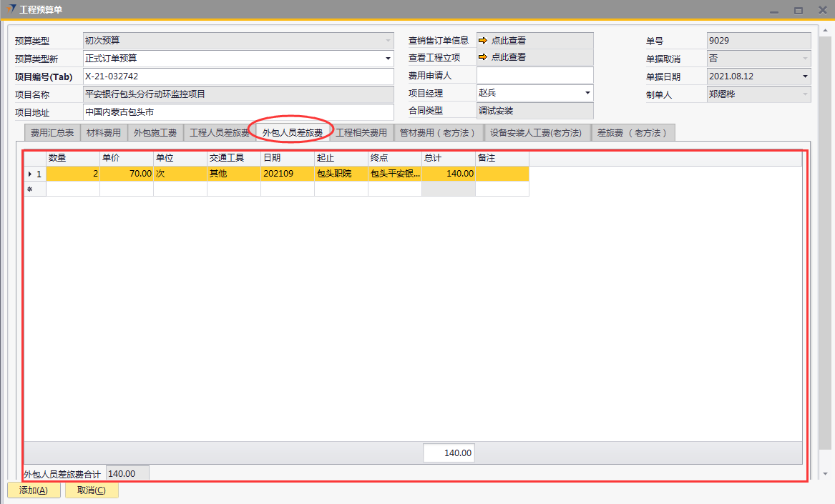This screenshot has height=504, width=835.
Task: Click the 单价 column header
Action: tap(126, 158)
